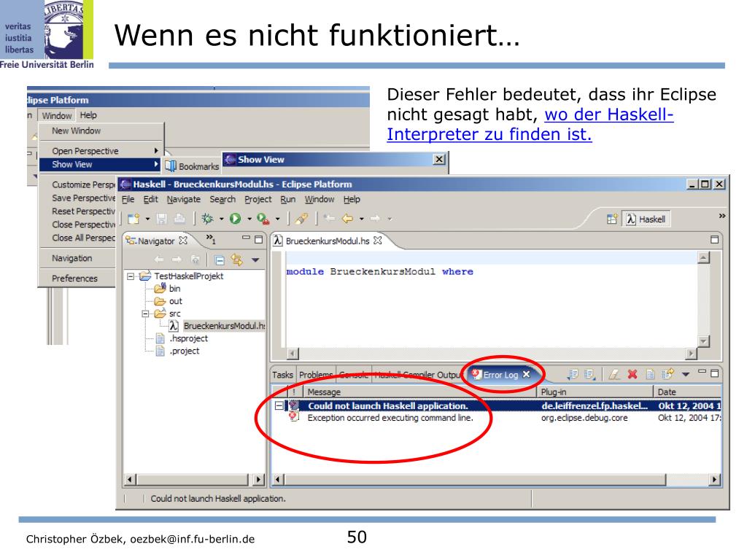Click the Save disk icon in toolbar
Image resolution: width=747 pixels, height=560 pixels.
[x=162, y=219]
